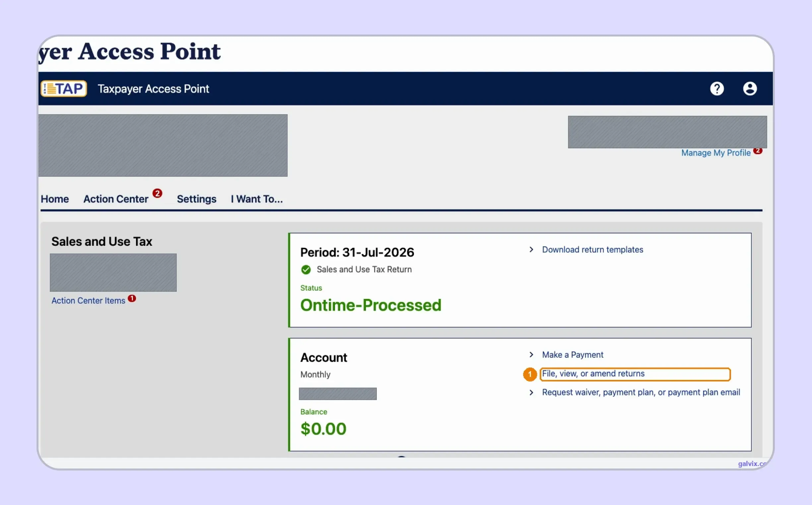Open the Action Center tab
Image resolution: width=812 pixels, height=505 pixels.
115,199
